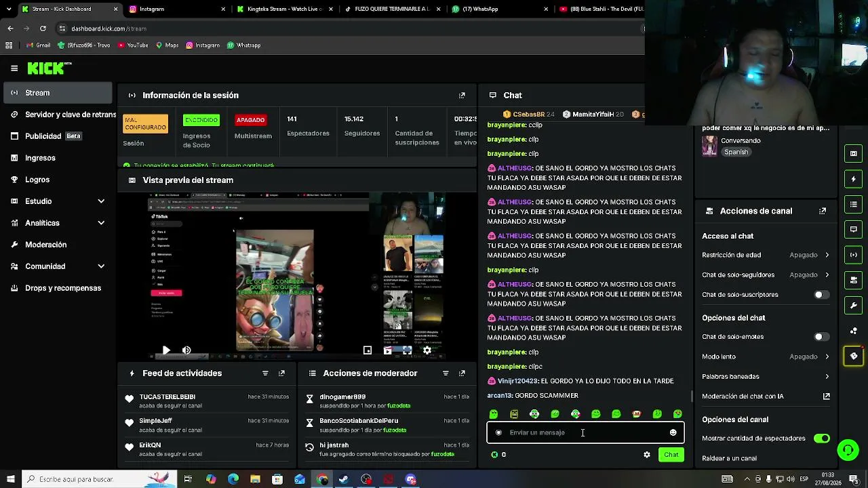Click the chat identity badge icon
Viewport: 868px width, 488px height.
(x=498, y=432)
